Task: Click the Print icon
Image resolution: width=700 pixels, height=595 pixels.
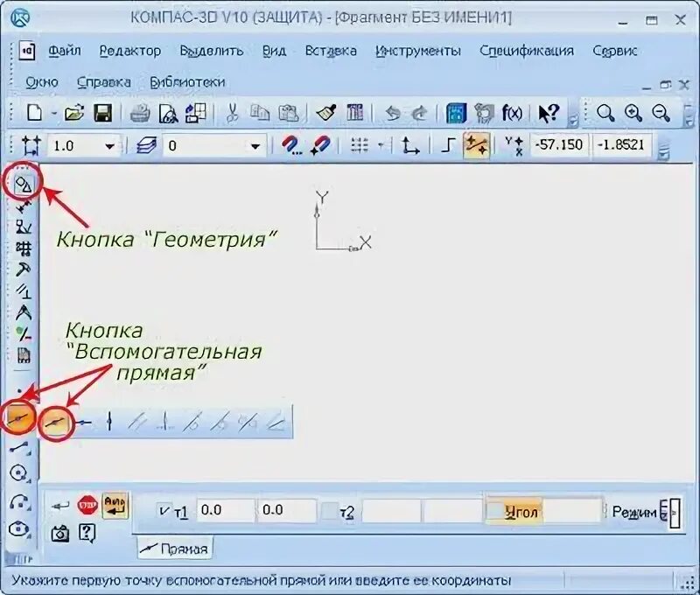Action: [140, 114]
